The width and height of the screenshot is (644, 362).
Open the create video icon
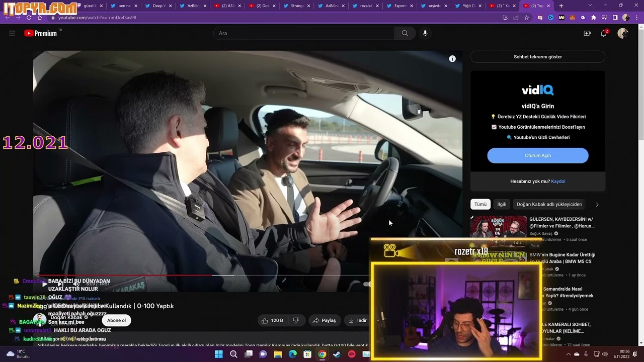coord(587,33)
